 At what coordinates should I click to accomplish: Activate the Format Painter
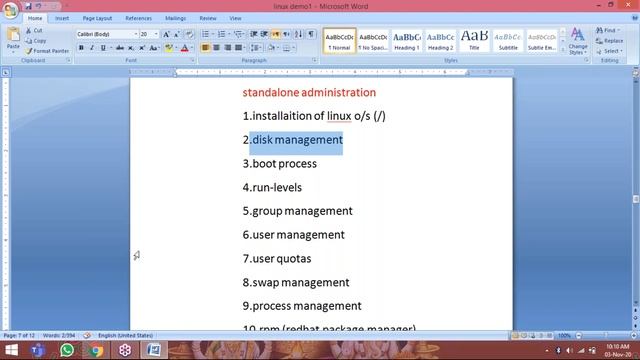[x=47, y=51]
